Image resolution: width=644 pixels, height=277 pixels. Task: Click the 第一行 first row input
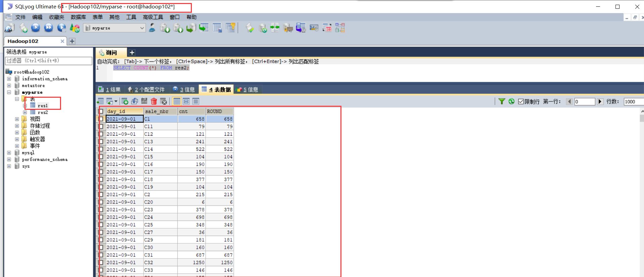585,102
